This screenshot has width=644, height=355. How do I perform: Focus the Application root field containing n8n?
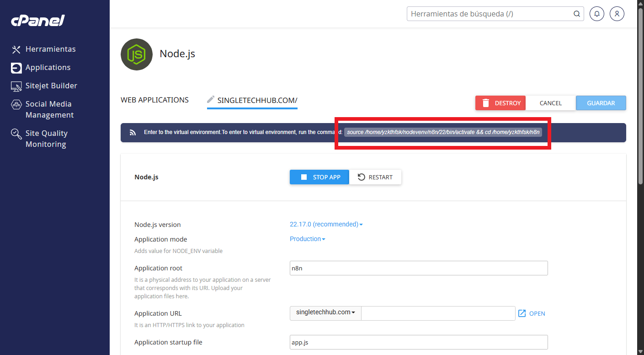point(419,268)
